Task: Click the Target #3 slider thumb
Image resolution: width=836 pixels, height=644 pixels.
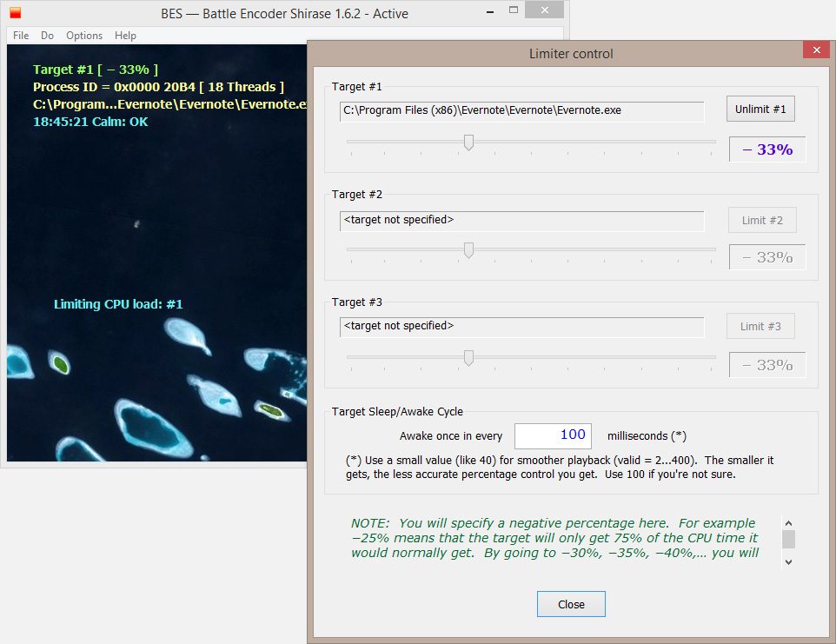Action: point(468,358)
